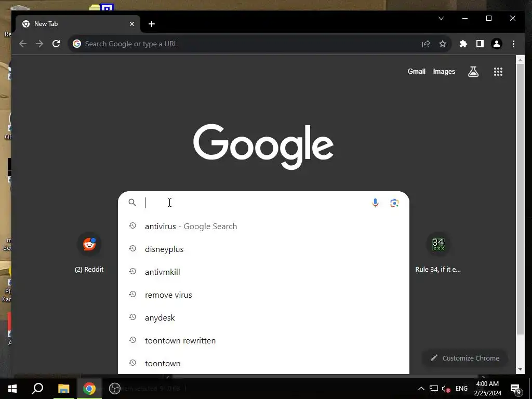Open Windows taskbar search
Viewport: 532px width, 399px height.
[x=37, y=389]
